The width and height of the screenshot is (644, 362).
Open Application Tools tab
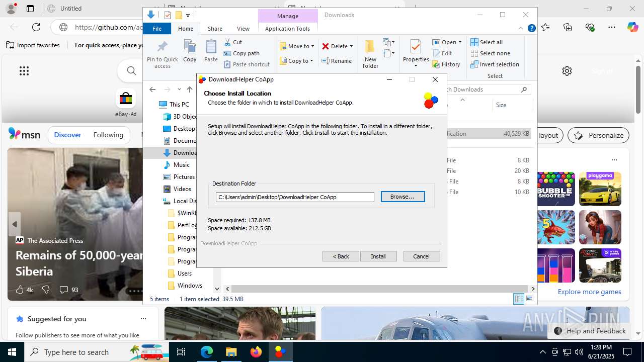tap(287, 29)
